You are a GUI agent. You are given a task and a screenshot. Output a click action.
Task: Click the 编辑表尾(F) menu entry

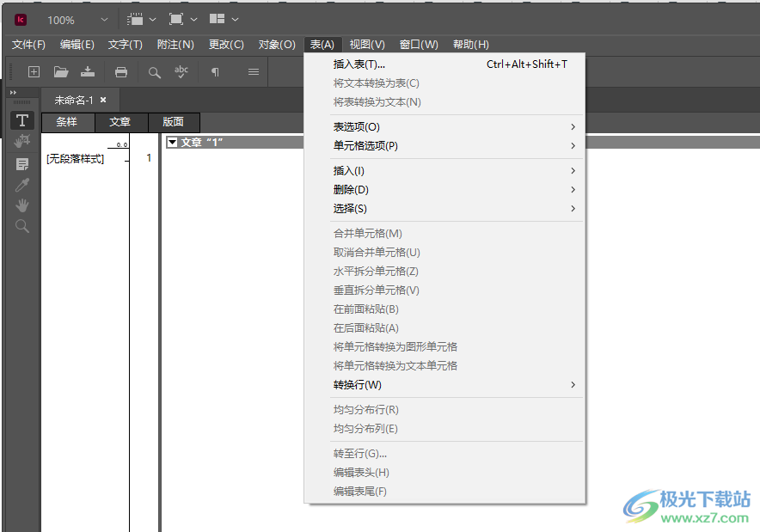click(444, 492)
